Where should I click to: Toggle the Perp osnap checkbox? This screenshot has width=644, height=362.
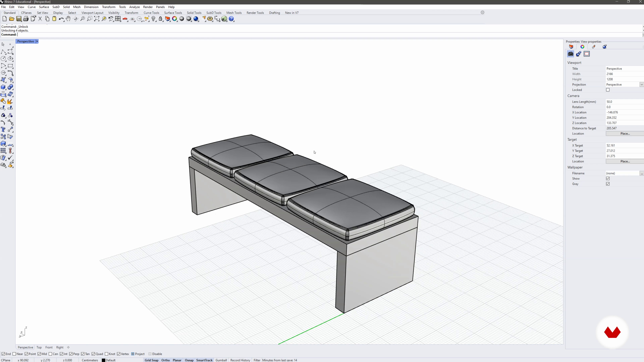(x=71, y=354)
